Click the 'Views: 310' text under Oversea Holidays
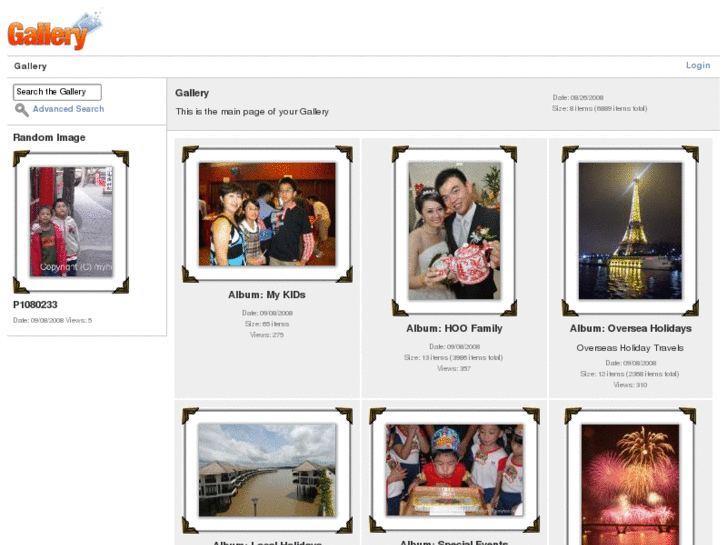 [x=630, y=385]
